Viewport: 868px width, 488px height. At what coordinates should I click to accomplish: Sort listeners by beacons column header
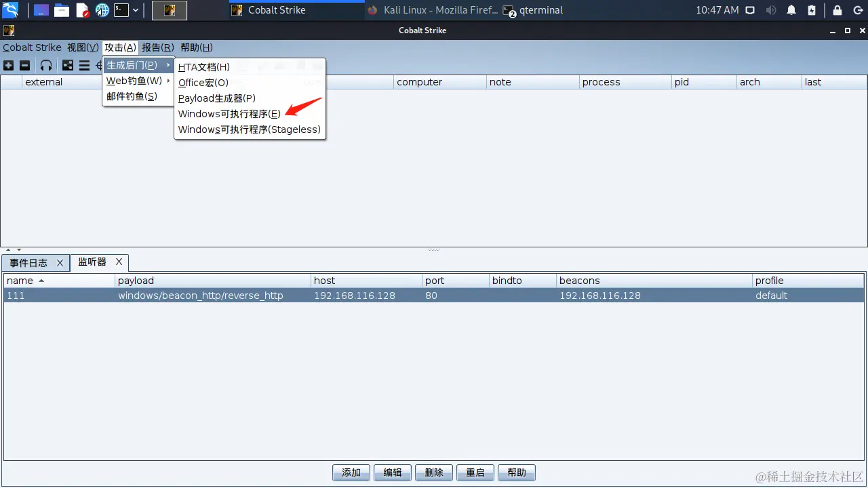point(654,281)
